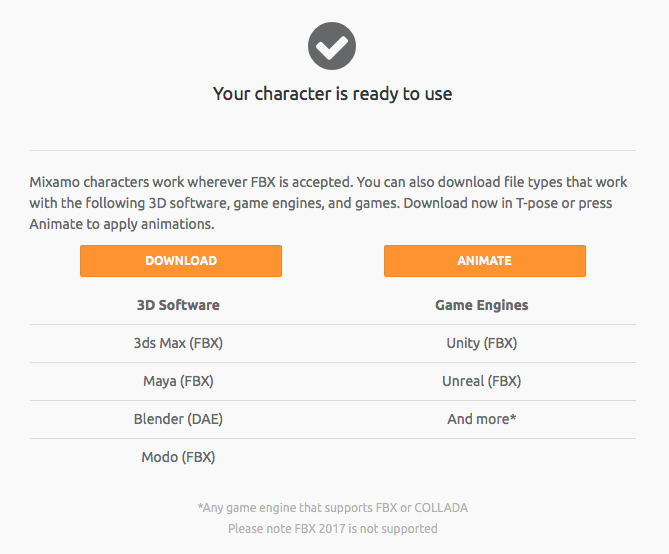The width and height of the screenshot is (669, 554).
Task: Select the Maya (FBX) entry
Action: [178, 381]
